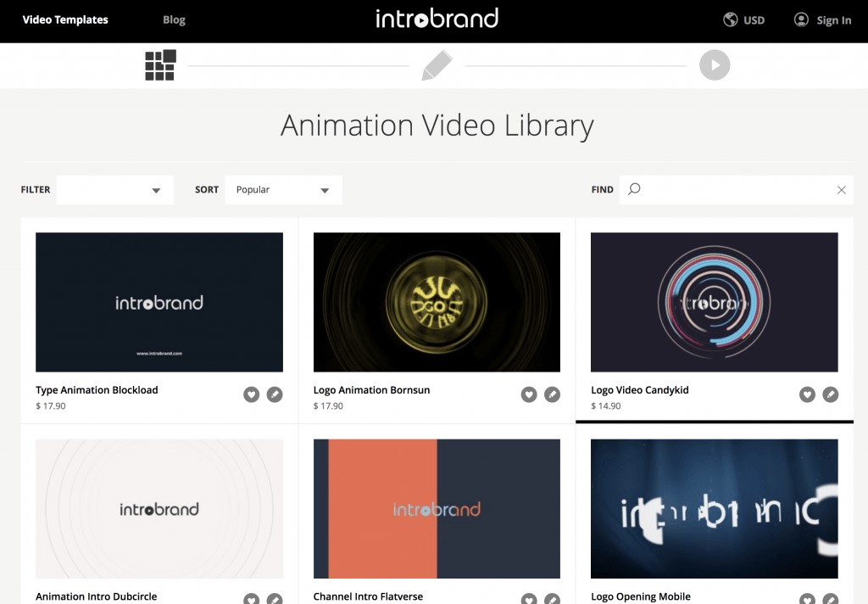Open Type Animation Blockload thumbnail
The width and height of the screenshot is (868, 604).
click(159, 302)
